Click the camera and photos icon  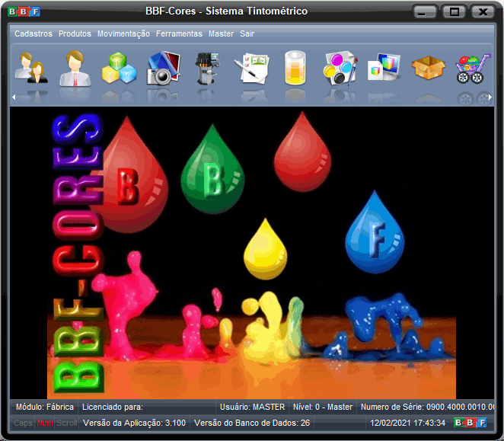[x=163, y=69]
